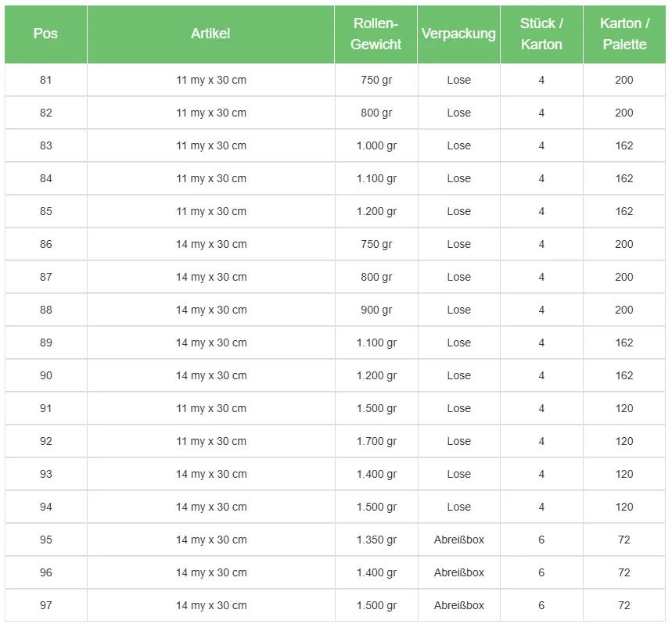Screen dimensions: 672x624
Task: Select pallet count 162 in row 89
Action: pos(624,342)
